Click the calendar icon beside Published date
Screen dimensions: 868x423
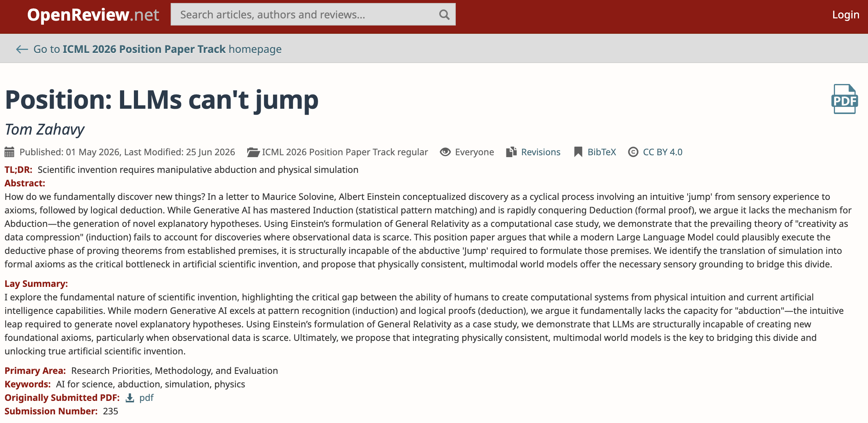coord(9,152)
